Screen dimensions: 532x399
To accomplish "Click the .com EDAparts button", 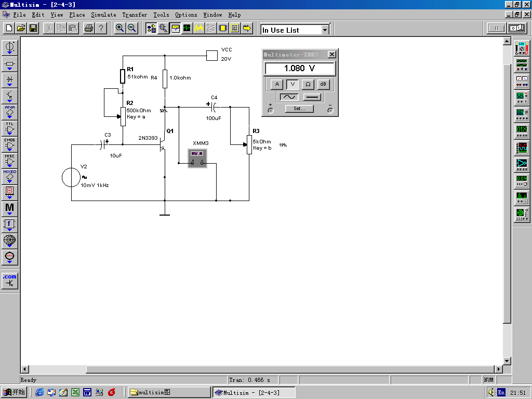I will tap(9, 281).
